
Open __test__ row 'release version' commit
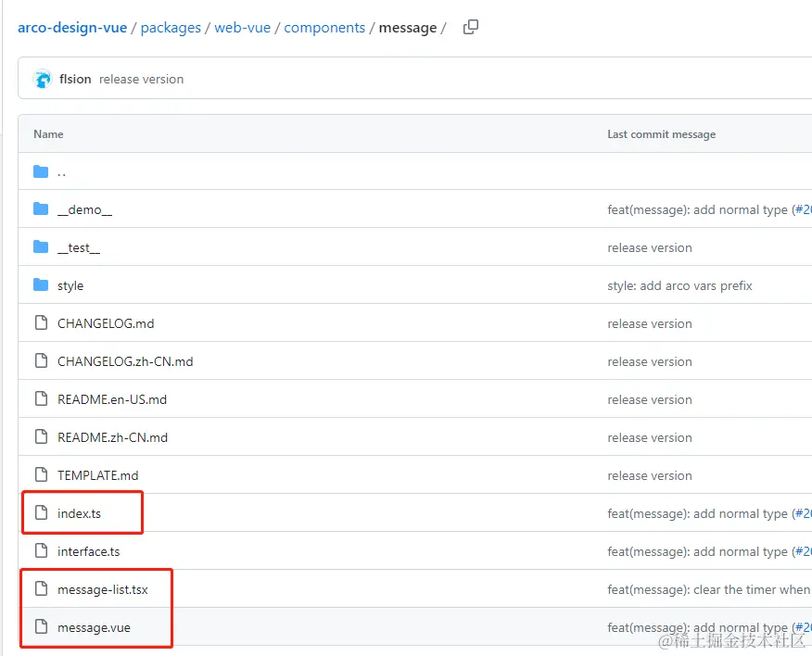click(x=650, y=248)
